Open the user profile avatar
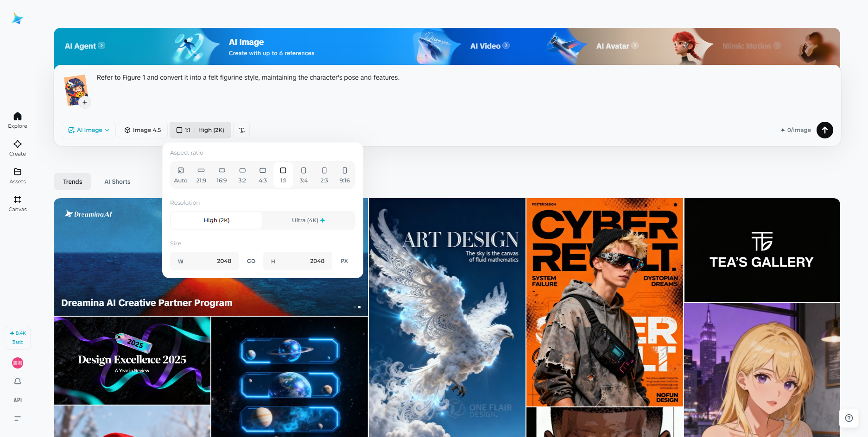The width and height of the screenshot is (868, 437). click(18, 363)
